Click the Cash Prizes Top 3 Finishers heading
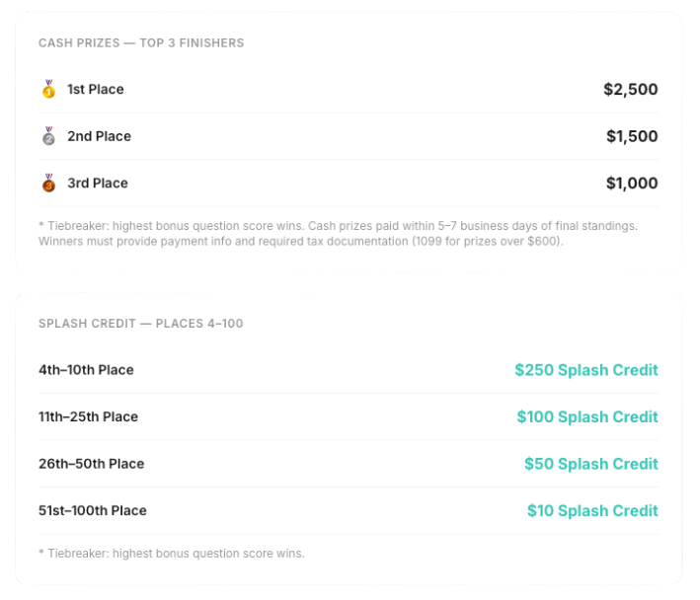 (x=141, y=42)
